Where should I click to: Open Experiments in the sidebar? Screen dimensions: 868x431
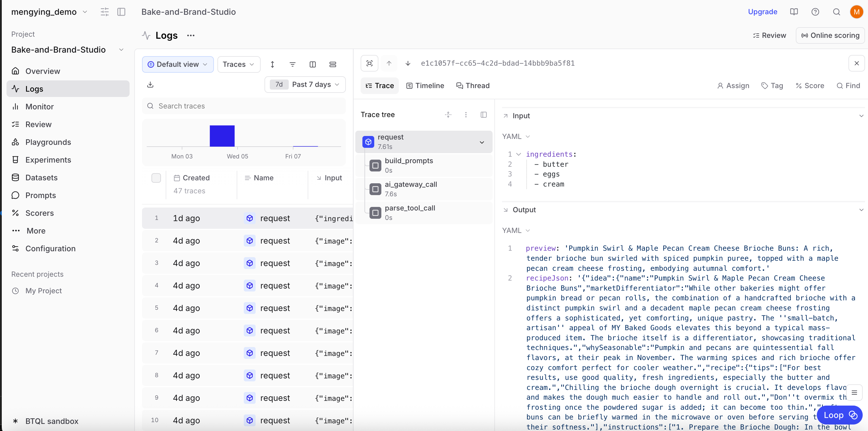tap(48, 160)
